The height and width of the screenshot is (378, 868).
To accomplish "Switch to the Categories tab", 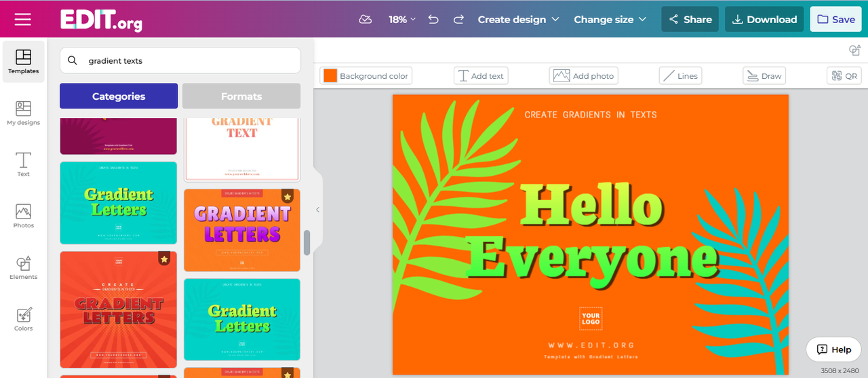I will pyautogui.click(x=119, y=96).
